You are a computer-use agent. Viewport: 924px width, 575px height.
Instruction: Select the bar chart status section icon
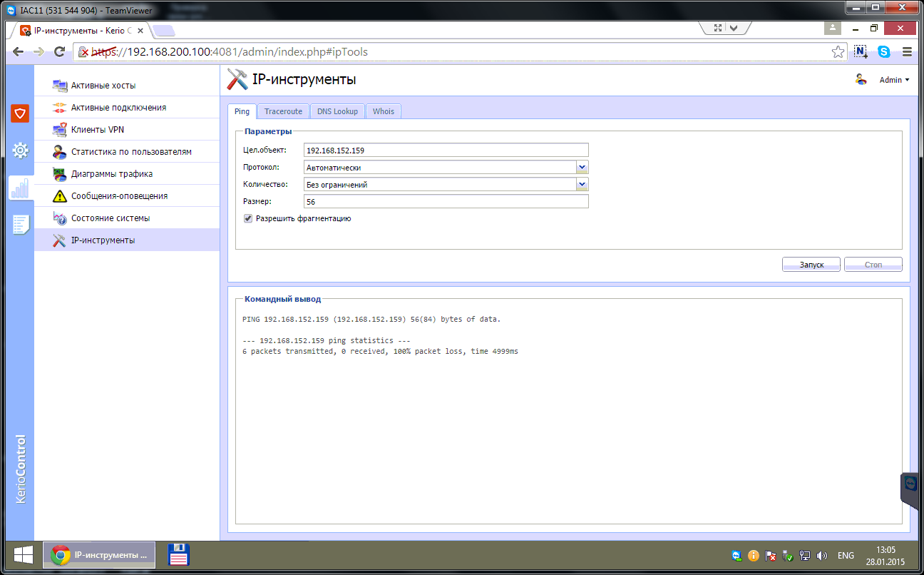(20, 188)
